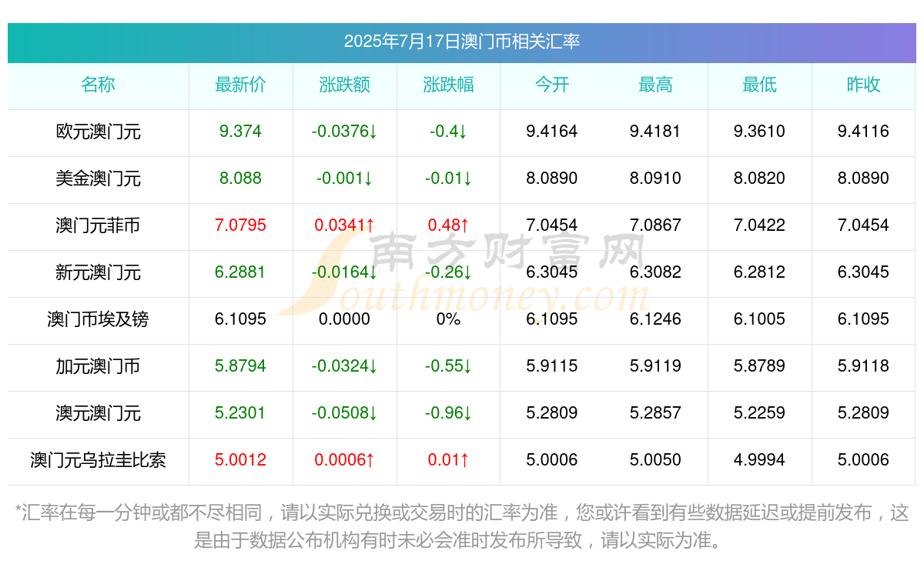Click the 澳元澳门元 row name

(x=99, y=413)
